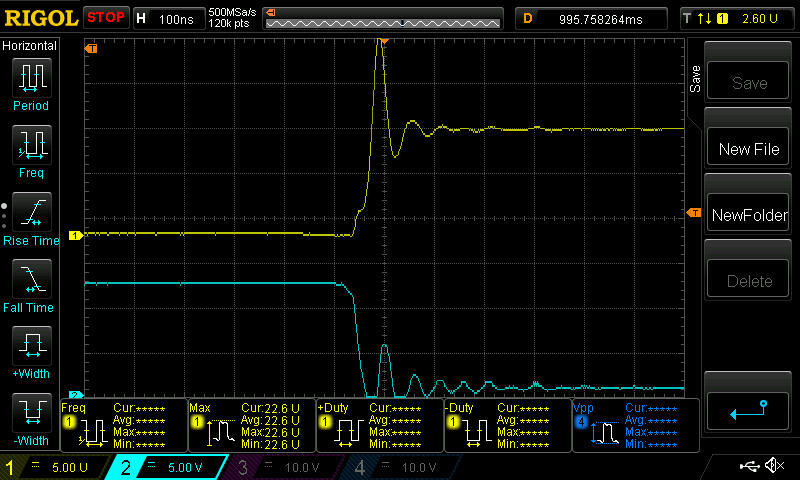The width and height of the screenshot is (800, 480).
Task: Select the Rise Time measurement icon
Action: tap(32, 212)
